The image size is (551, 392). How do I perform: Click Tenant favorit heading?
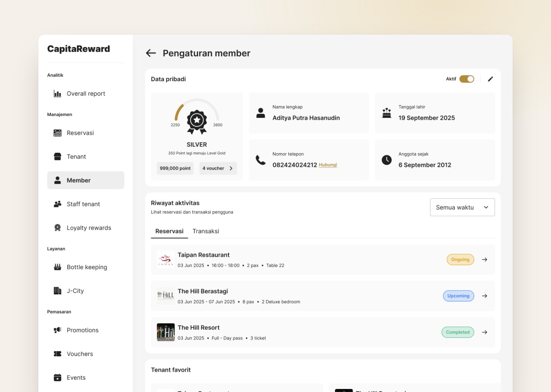pyautogui.click(x=171, y=370)
